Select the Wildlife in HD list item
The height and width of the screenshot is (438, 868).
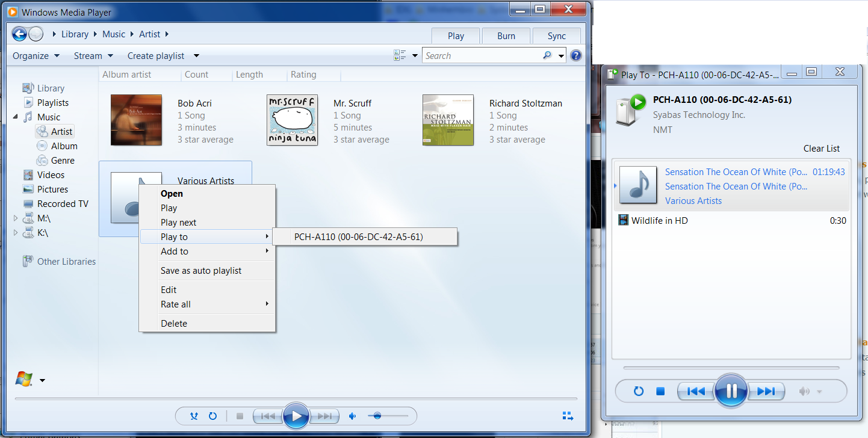pos(731,221)
